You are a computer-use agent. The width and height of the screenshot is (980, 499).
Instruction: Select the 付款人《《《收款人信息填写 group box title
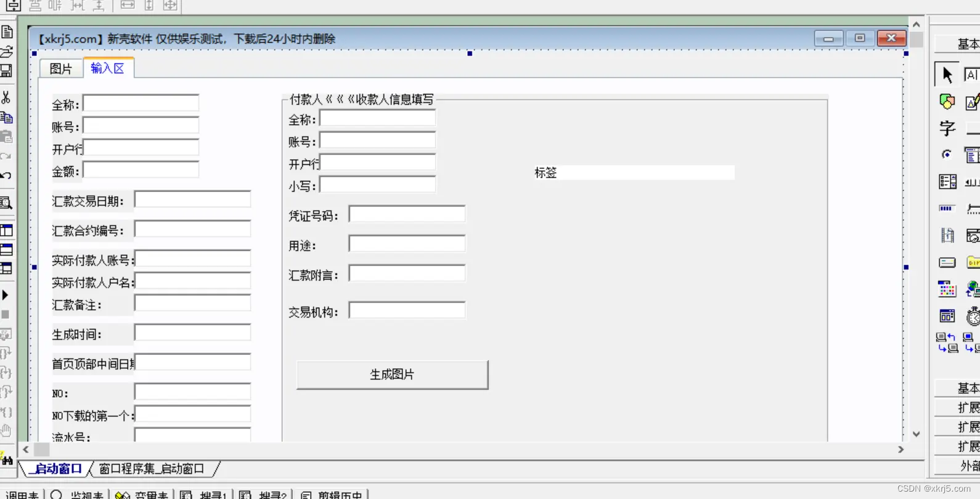point(362,99)
